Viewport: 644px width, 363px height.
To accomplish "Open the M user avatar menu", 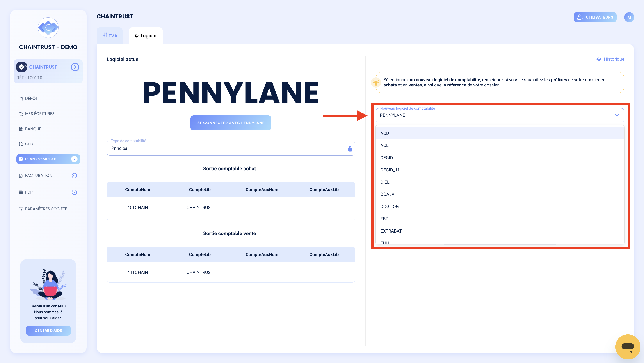I will [629, 17].
